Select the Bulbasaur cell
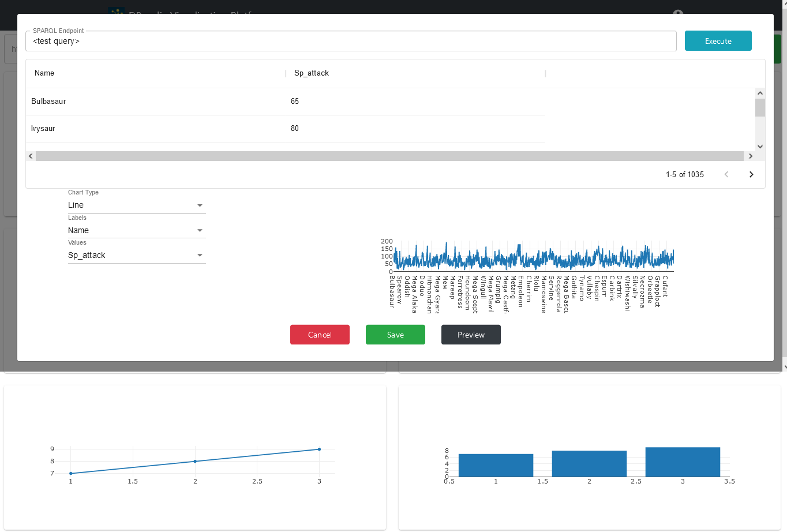Viewport: 787px width, 532px height. click(x=156, y=102)
